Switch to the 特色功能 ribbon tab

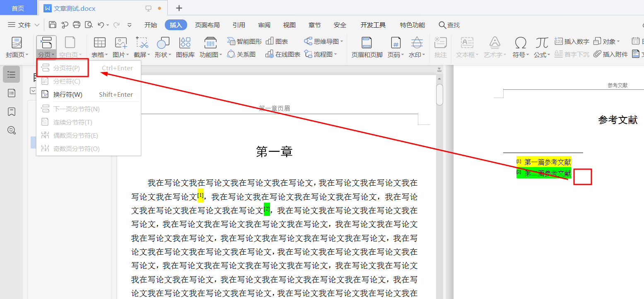pyautogui.click(x=412, y=25)
